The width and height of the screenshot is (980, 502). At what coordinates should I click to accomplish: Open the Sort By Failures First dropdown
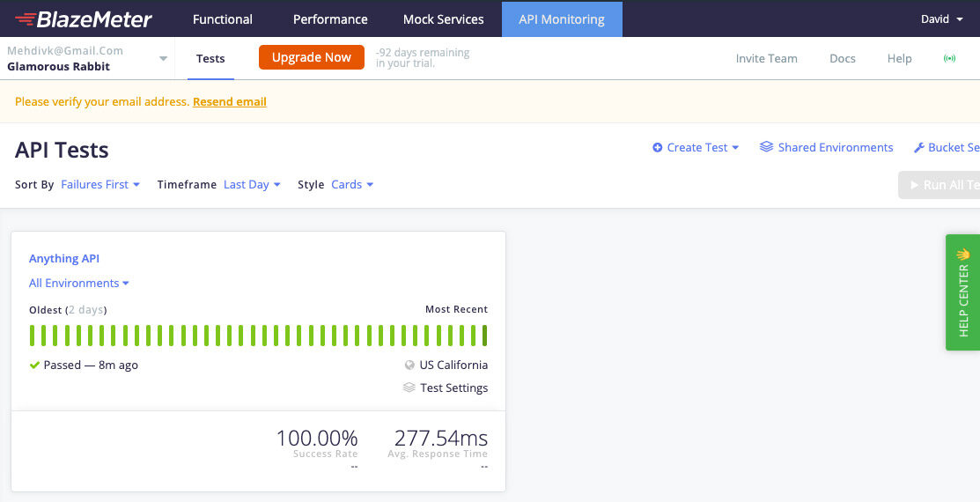pos(100,185)
